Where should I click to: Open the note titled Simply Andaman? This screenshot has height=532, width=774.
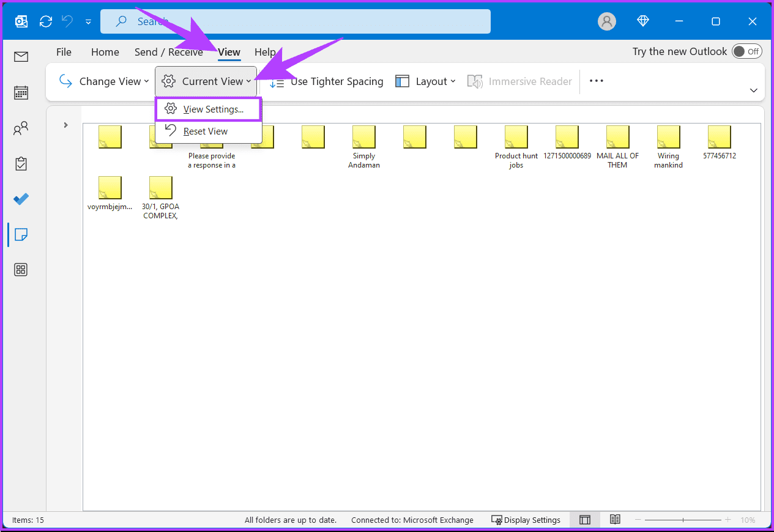point(363,136)
